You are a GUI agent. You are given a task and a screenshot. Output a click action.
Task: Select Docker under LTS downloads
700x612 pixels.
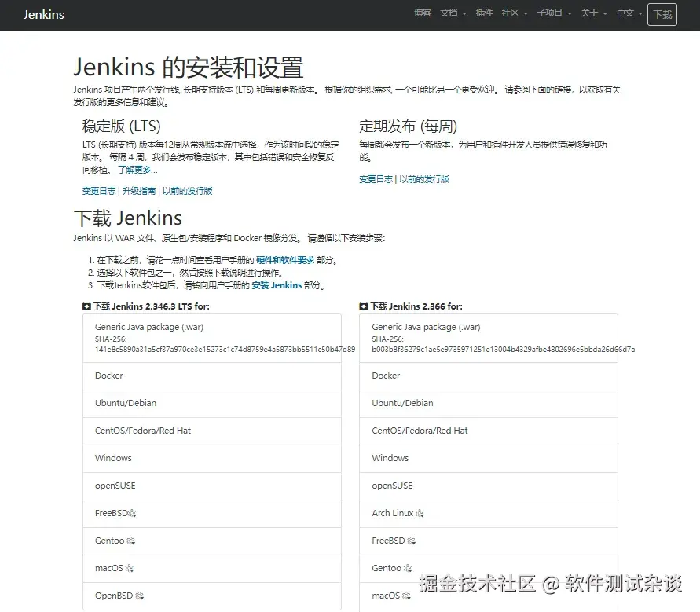[212, 376]
